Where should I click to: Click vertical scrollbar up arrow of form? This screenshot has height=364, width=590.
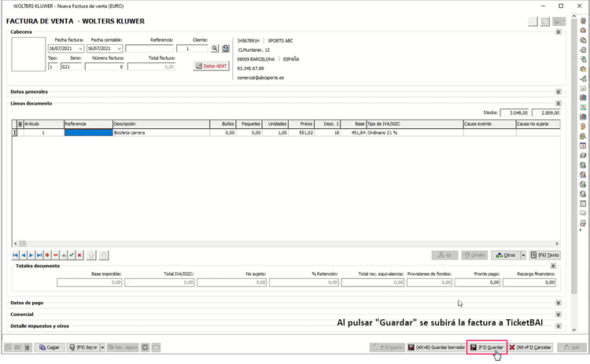[x=574, y=17]
